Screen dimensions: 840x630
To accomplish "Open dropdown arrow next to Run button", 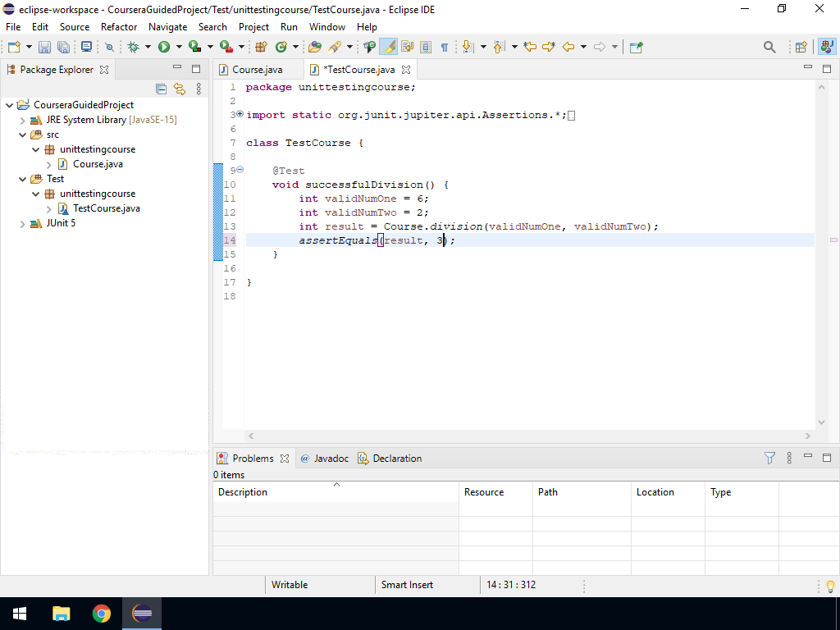I will pos(178,48).
